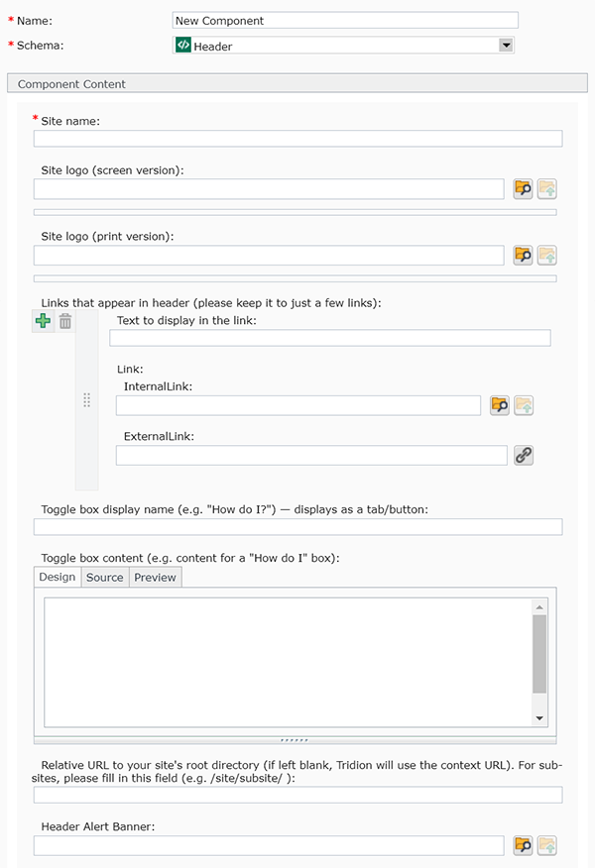Open hyperlink dialog for ExternalLink
The image size is (595, 868).
point(524,455)
